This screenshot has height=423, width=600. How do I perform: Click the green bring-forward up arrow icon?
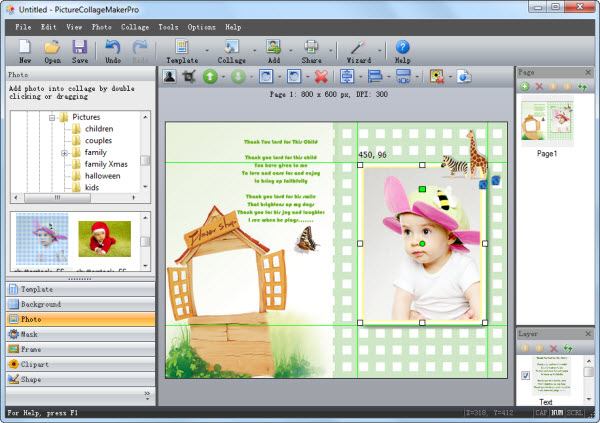(x=211, y=76)
